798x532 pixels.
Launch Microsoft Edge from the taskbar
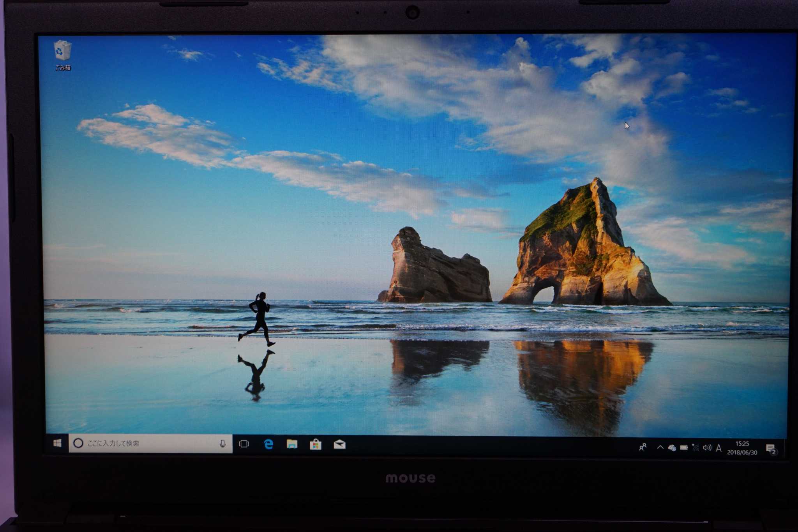[x=268, y=444]
